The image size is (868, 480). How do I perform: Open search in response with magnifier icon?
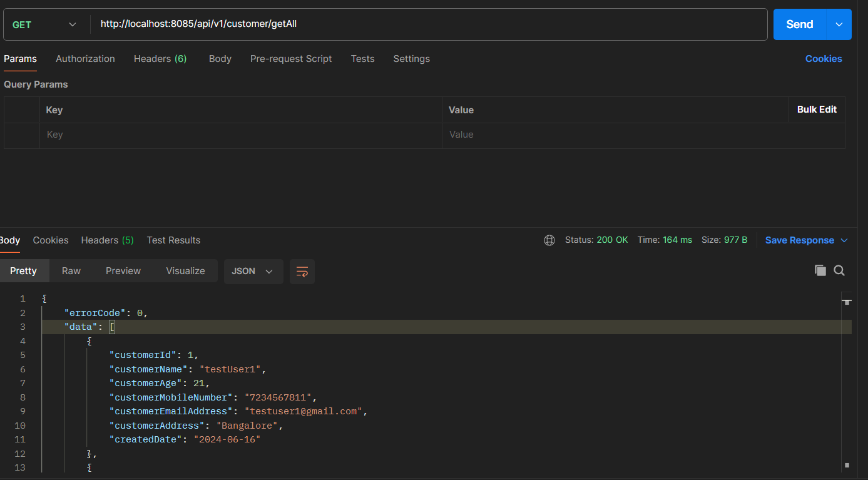click(x=839, y=270)
